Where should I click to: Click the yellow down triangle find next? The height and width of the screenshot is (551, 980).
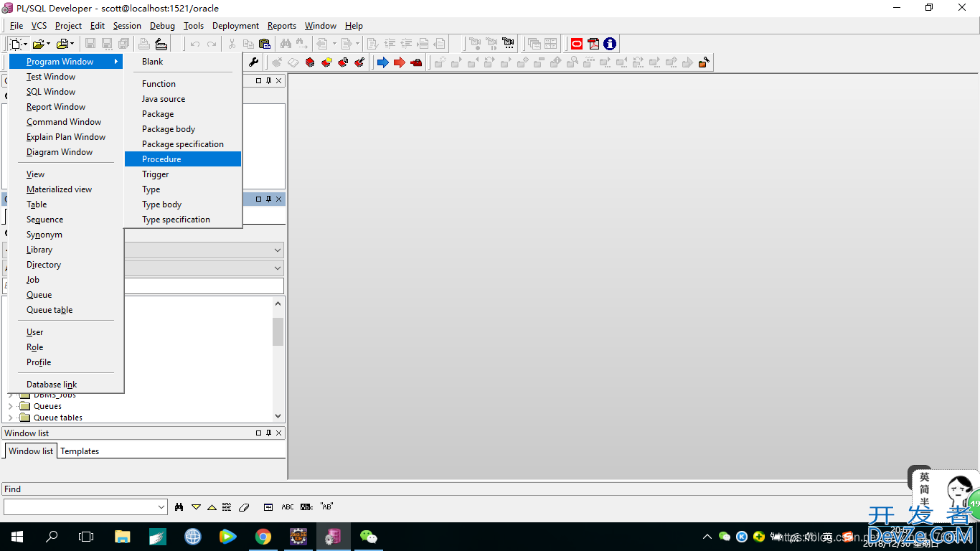196,507
